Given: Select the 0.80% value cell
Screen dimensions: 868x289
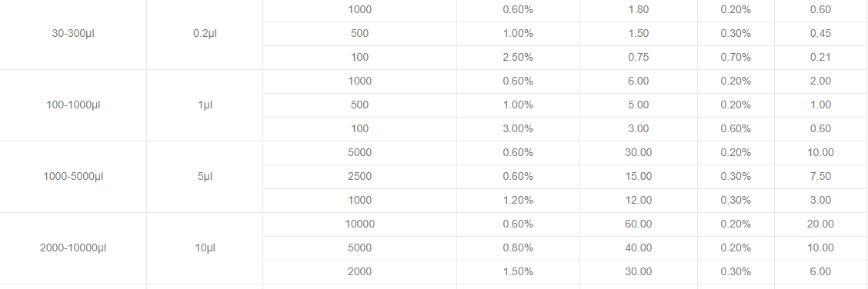Looking at the screenshot, I should pyautogui.click(x=518, y=248).
